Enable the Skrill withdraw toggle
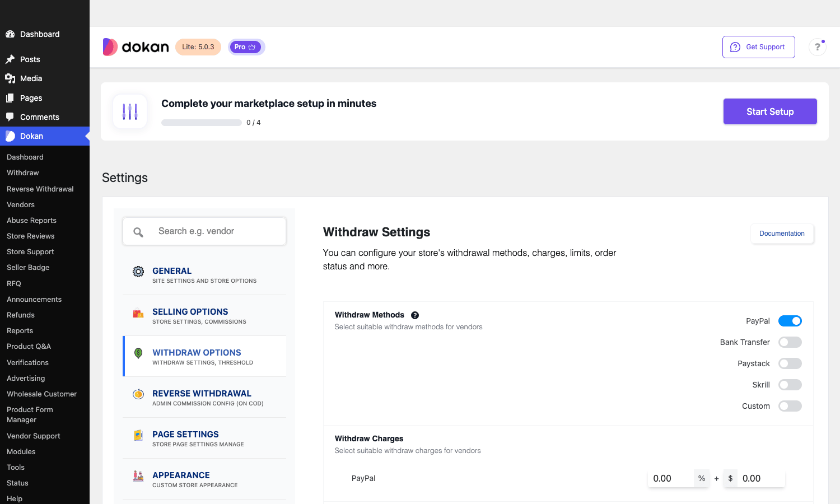The width and height of the screenshot is (840, 504). [790, 385]
